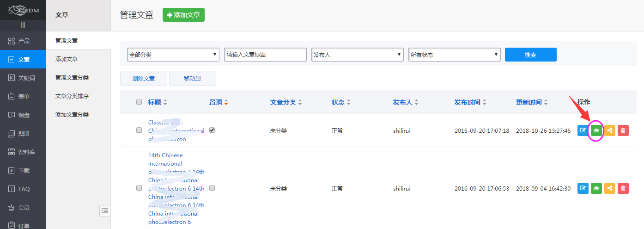Screen dimensions: 644x229
Task: Edit the article updated 2018-10-26
Action: (x=583, y=131)
